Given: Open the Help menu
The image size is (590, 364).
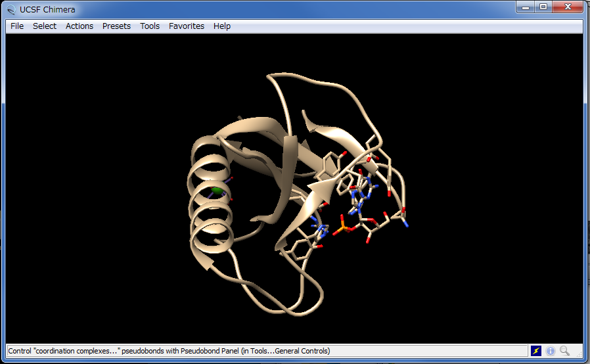Looking at the screenshot, I should [222, 26].
